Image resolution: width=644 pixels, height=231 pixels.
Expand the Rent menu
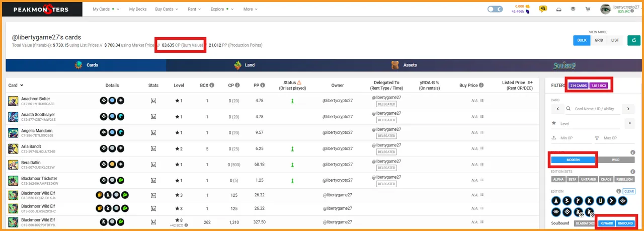click(194, 9)
